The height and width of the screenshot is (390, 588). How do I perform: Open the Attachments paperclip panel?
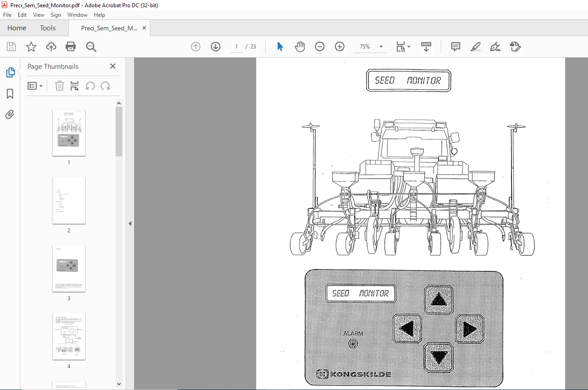[10, 114]
